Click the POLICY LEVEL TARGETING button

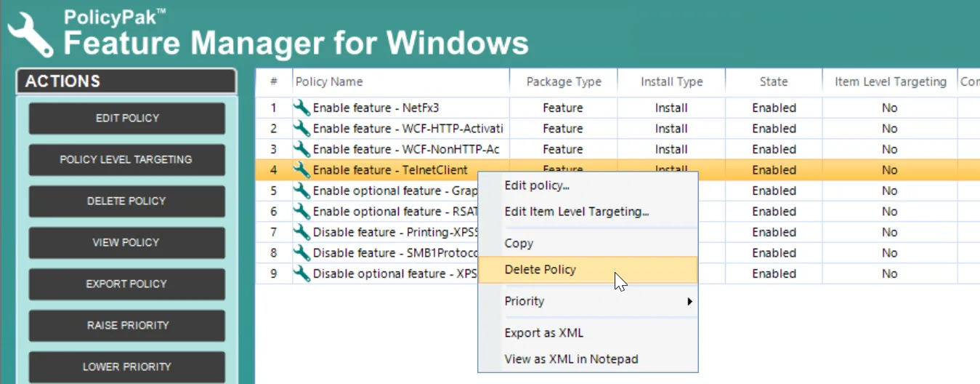(x=127, y=159)
